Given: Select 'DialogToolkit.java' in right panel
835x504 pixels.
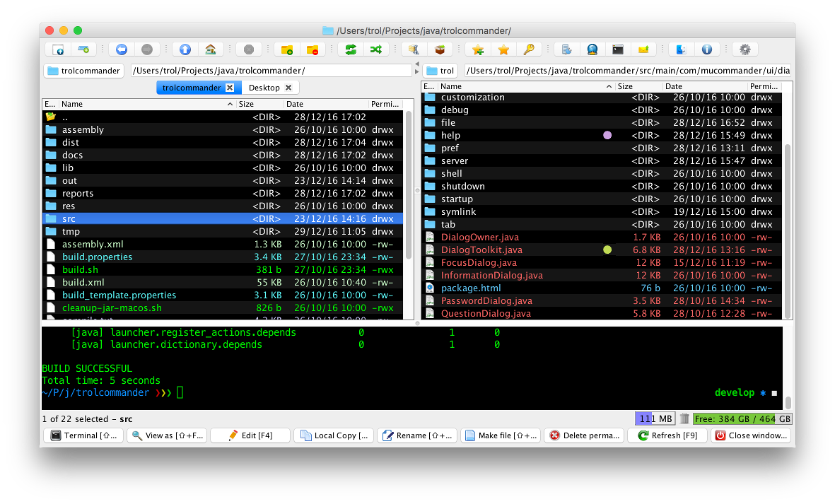Looking at the screenshot, I should pos(602,250).
